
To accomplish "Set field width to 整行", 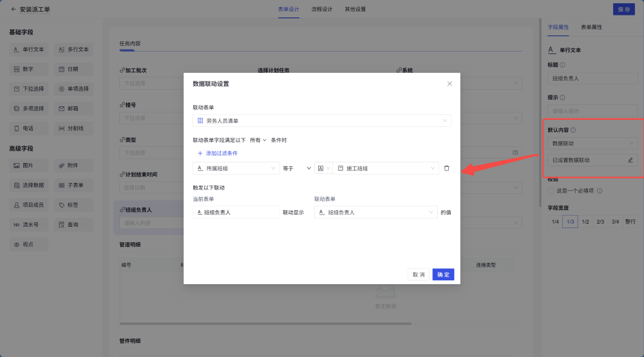I will coord(630,222).
